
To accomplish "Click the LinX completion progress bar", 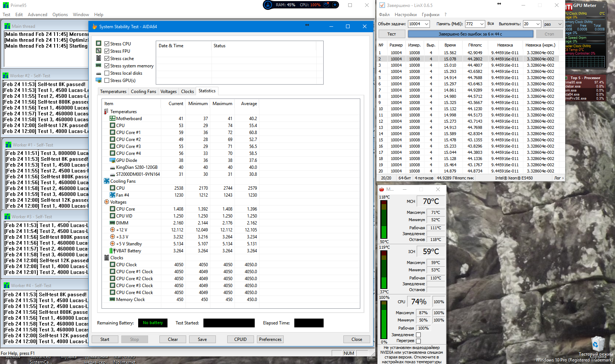I will coord(471,34).
